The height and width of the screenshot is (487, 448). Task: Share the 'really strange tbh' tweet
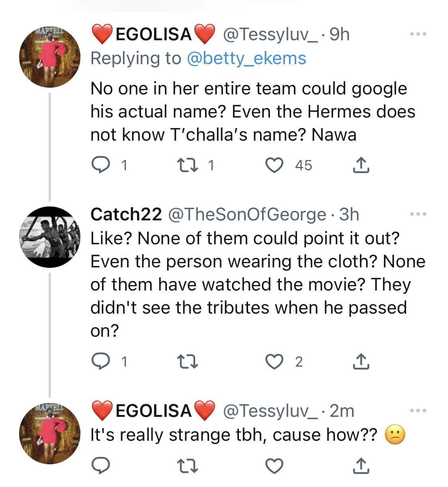(x=361, y=465)
